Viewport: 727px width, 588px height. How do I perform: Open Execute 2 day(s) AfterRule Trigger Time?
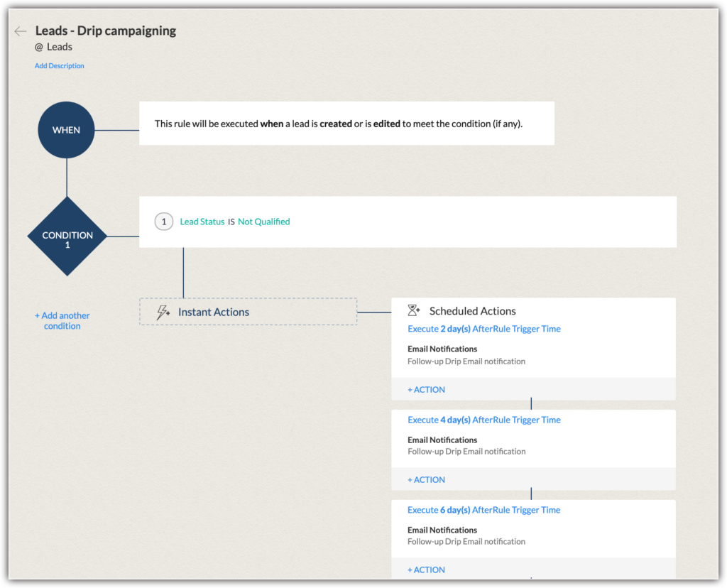(x=483, y=329)
